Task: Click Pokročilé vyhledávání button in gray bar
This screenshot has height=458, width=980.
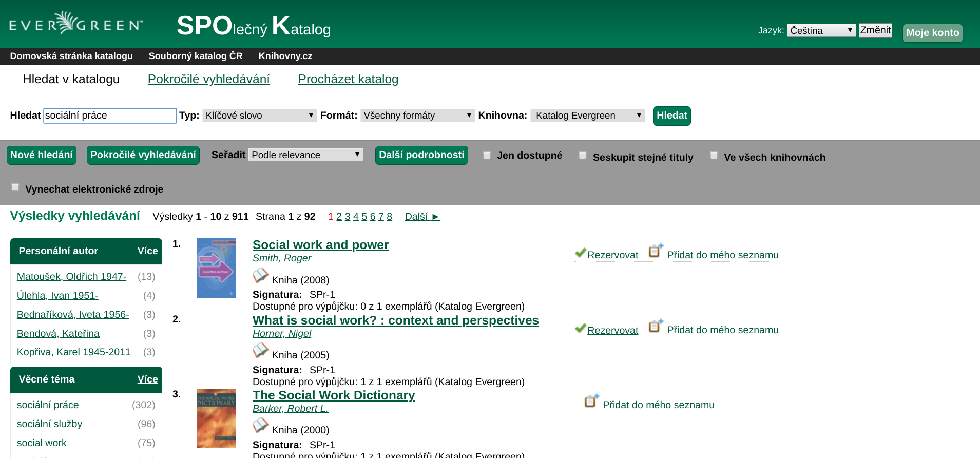Action: (x=143, y=155)
